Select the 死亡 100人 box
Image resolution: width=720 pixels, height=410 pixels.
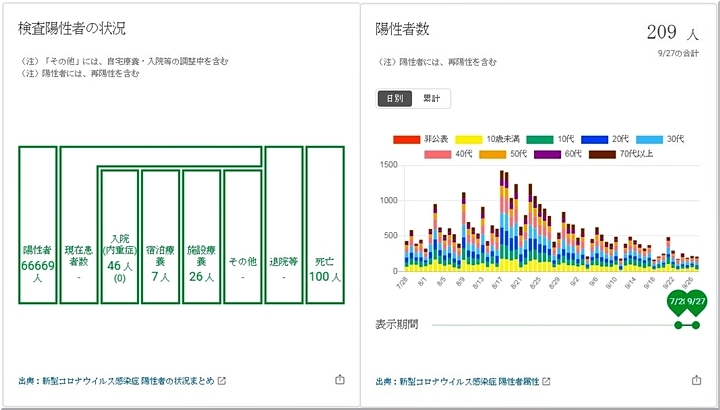[x=326, y=224]
